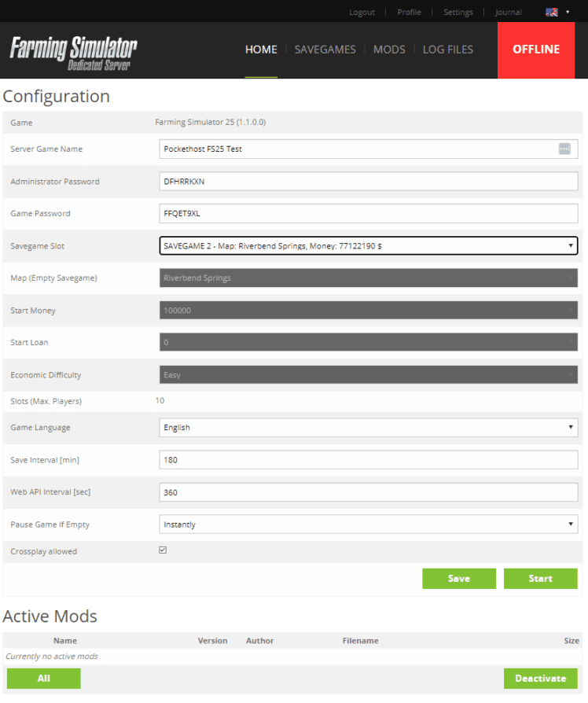The image size is (588, 703).
Task: Click the red OFFLINE status indicator
Action: click(536, 50)
